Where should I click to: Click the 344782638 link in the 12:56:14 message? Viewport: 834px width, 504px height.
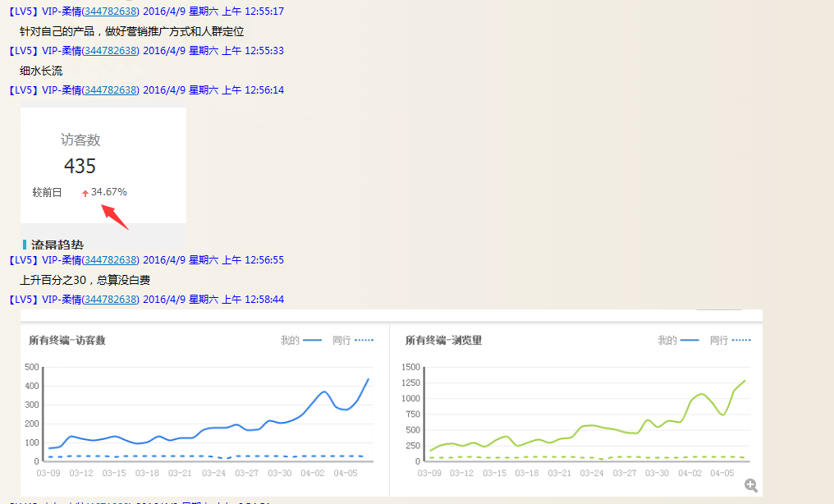[111, 90]
